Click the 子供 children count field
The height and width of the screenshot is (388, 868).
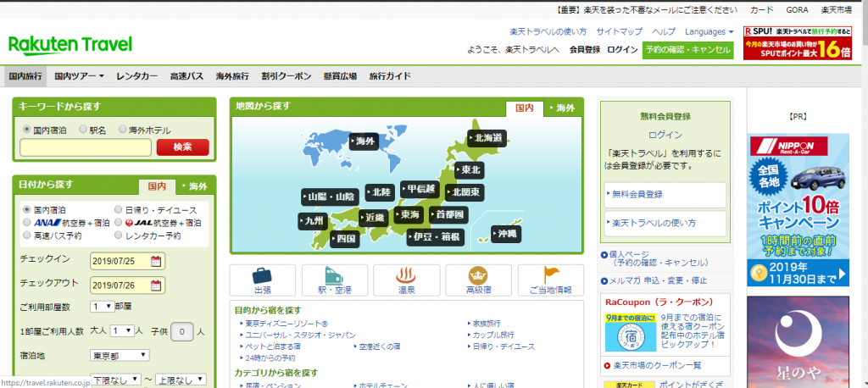(x=182, y=331)
